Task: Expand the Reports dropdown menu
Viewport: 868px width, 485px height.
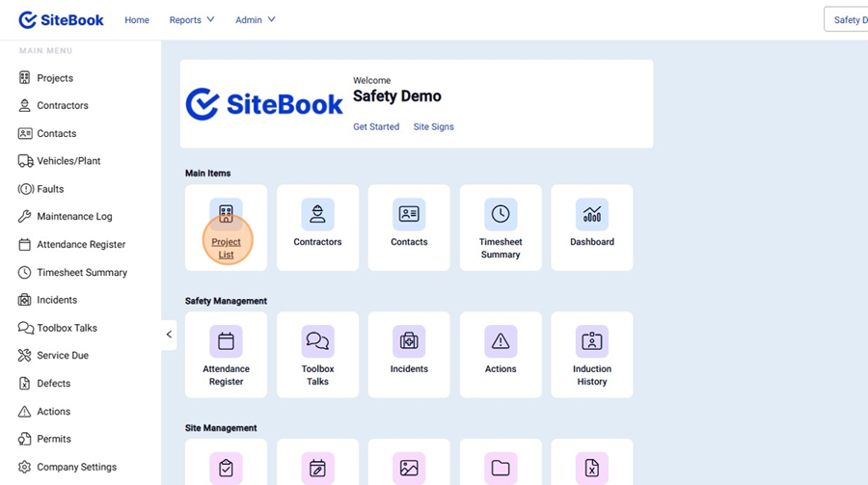Action: click(x=191, y=20)
